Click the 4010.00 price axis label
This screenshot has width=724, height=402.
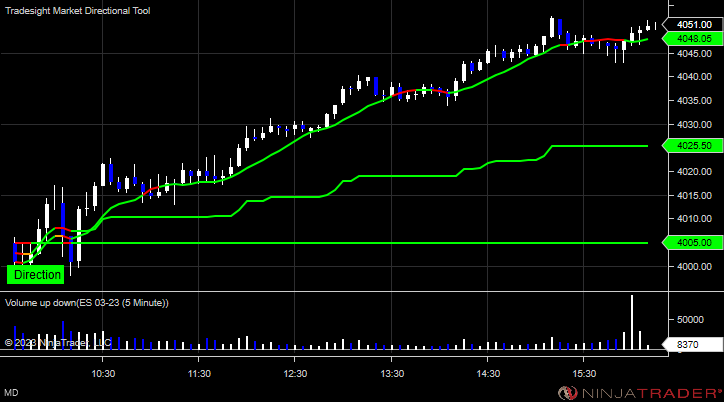tap(694, 219)
